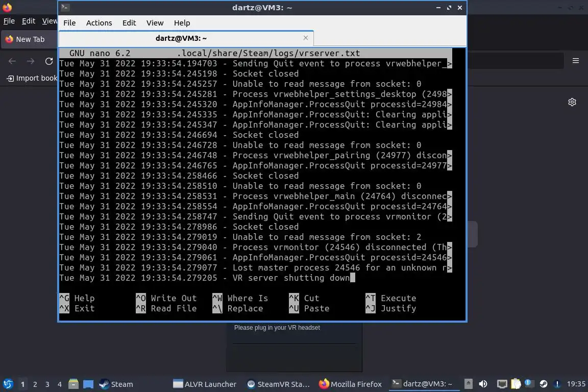Viewport: 588px width, 392px height.
Task: Click the nano ^K Cut shortcut
Action: [x=304, y=298]
